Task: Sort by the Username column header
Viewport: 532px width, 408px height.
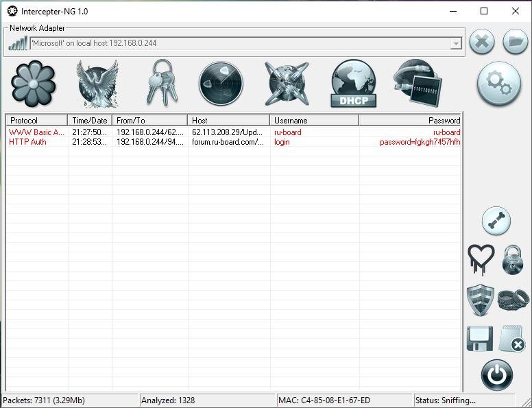Action: click(314, 121)
